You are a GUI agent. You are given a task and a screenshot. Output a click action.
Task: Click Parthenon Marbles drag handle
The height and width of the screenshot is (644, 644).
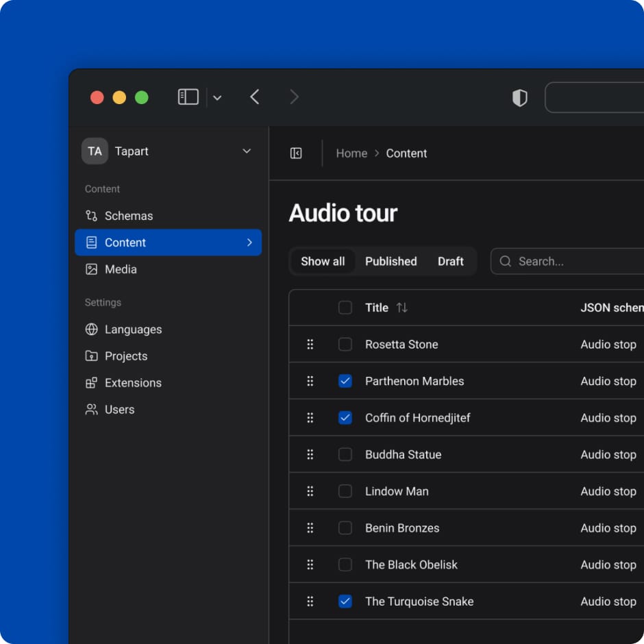click(310, 381)
